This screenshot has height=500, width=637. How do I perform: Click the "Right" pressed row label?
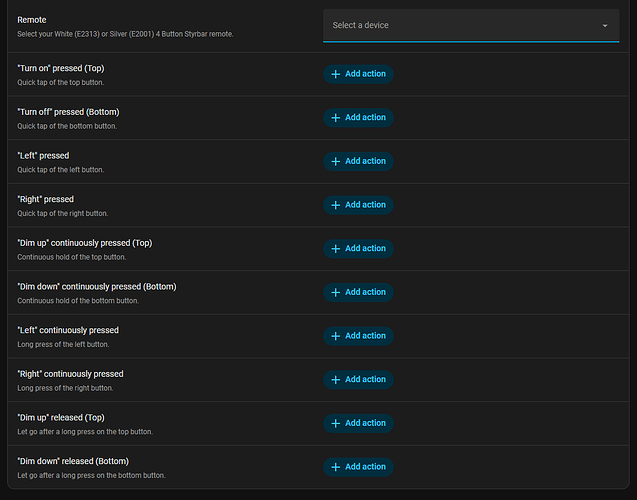pos(45,199)
